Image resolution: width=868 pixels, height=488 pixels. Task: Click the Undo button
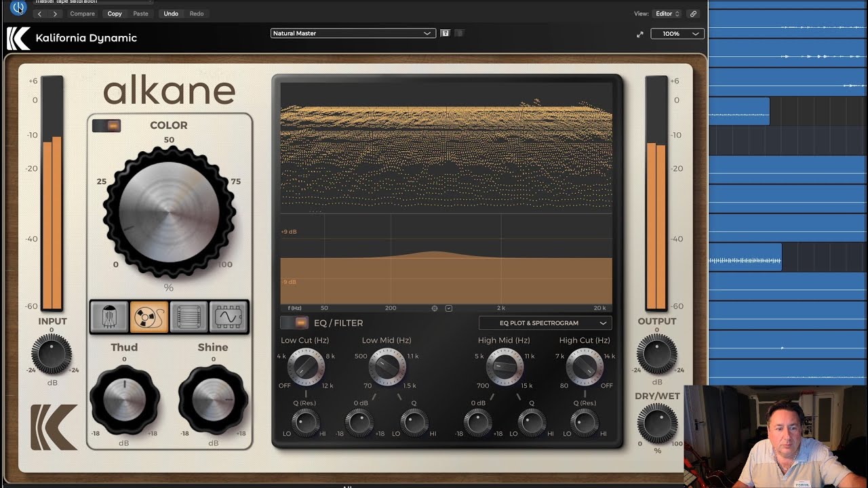click(x=171, y=14)
